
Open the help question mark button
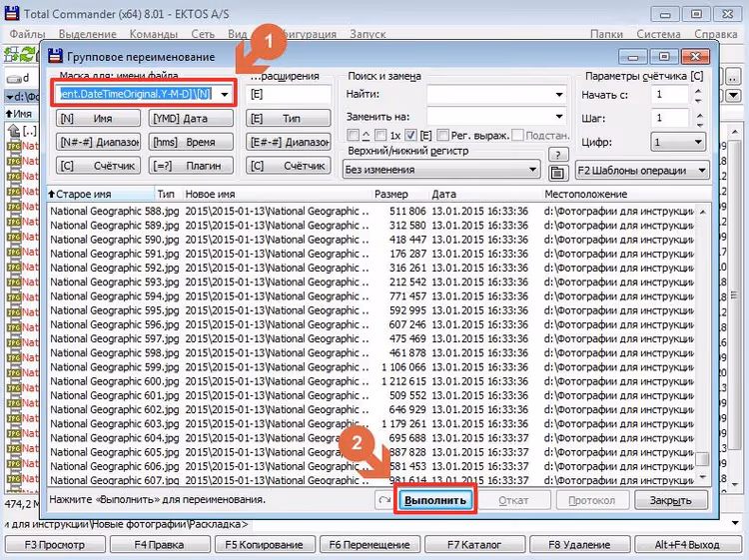click(x=558, y=154)
